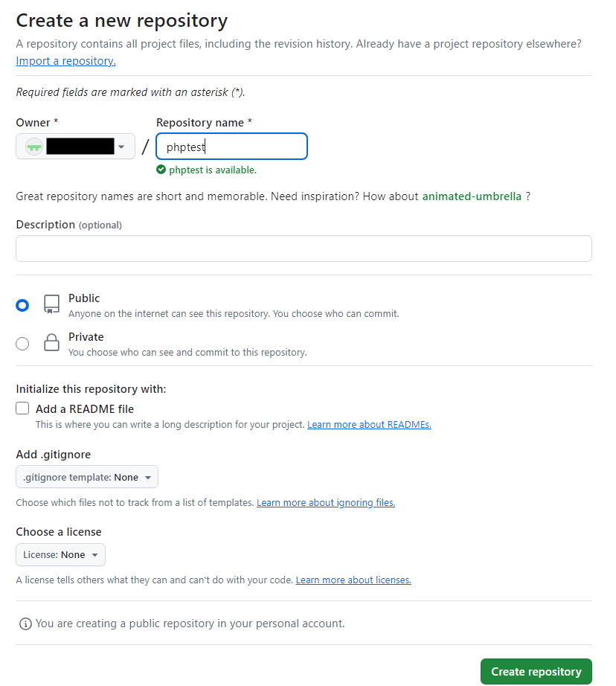
Task: Click the private repository lock icon
Action: pyautogui.click(x=51, y=342)
